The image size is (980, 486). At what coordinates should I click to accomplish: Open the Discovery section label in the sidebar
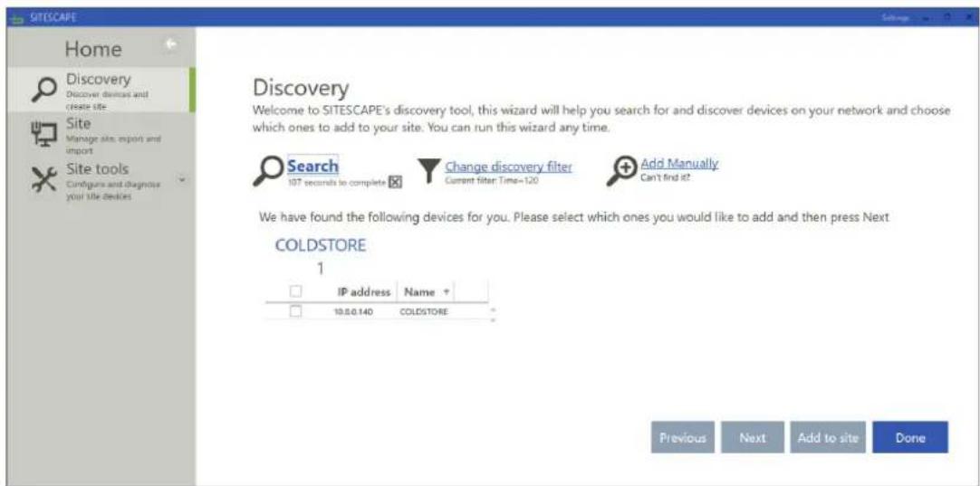coord(99,80)
